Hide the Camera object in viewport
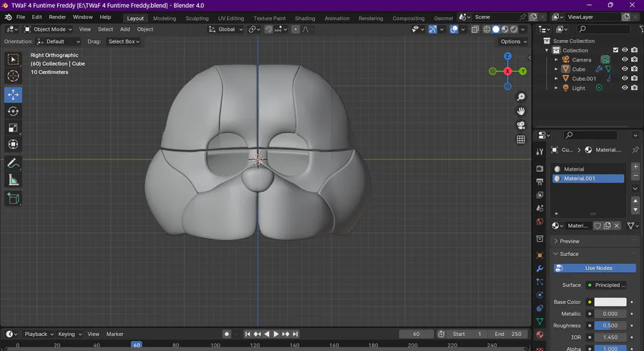Screen dimensions: 644x351 pos(625,59)
